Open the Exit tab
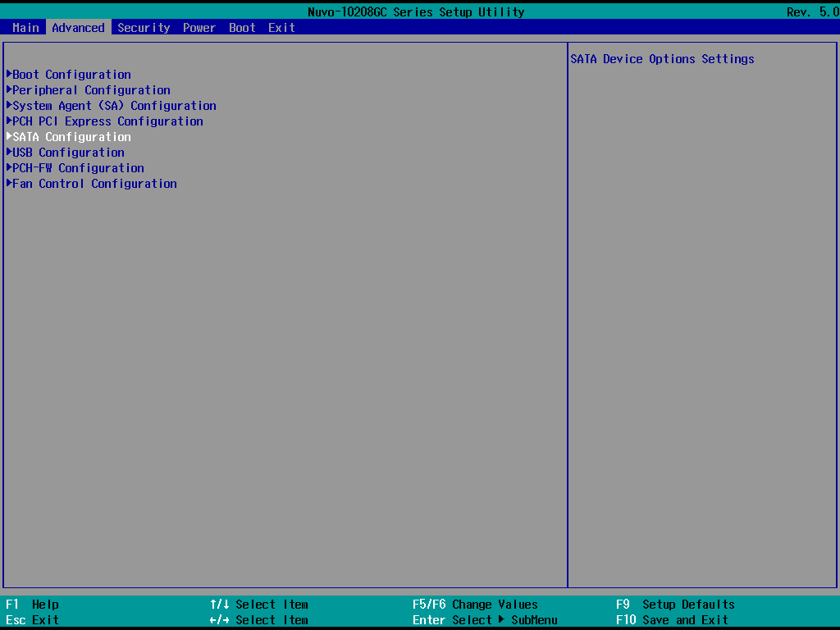 click(x=281, y=28)
